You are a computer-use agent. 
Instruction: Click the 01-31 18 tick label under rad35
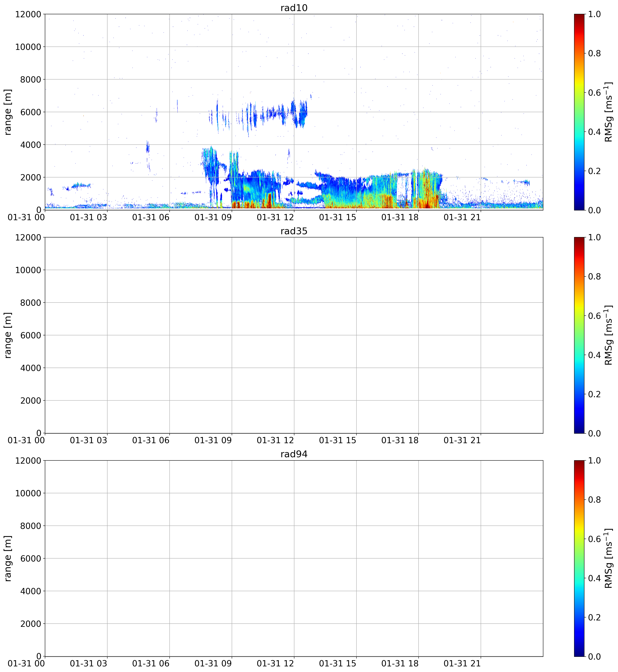point(400,440)
